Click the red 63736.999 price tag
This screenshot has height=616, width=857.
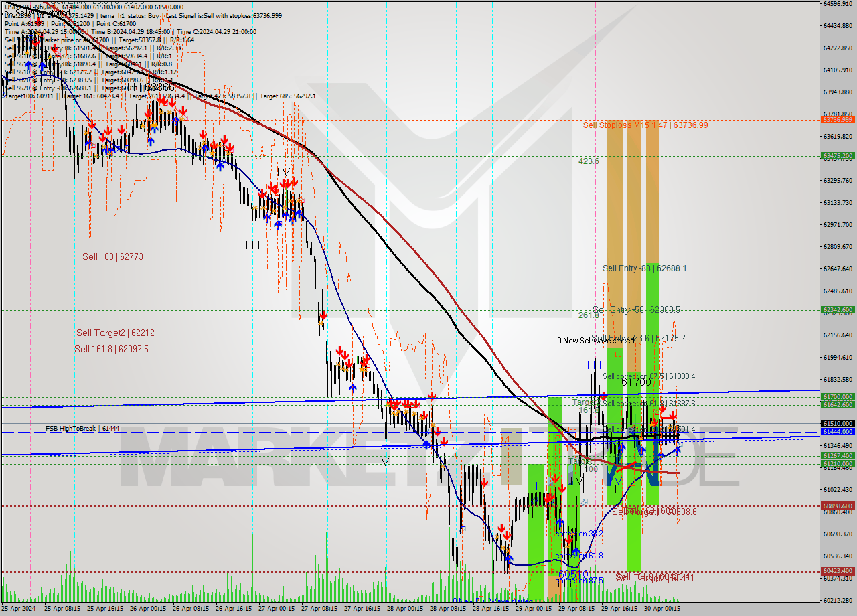(x=837, y=120)
